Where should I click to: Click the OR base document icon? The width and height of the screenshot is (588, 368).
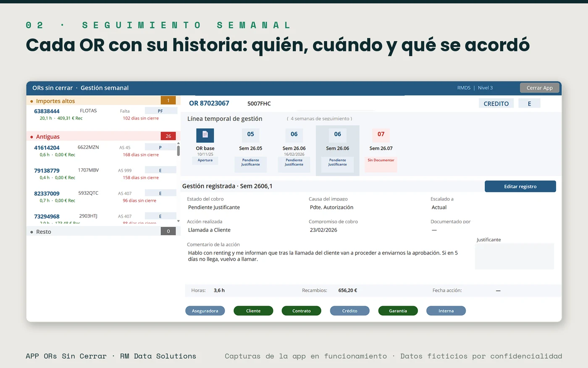pyautogui.click(x=205, y=135)
